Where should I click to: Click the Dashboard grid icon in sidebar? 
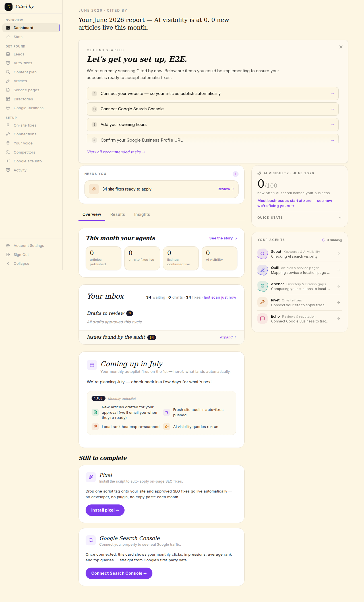(8, 28)
